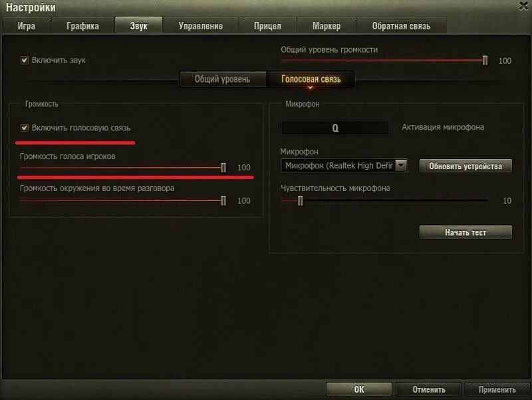This screenshot has height=400, width=532.
Task: Toggle the Включить звук checkbox
Action: (x=25, y=61)
